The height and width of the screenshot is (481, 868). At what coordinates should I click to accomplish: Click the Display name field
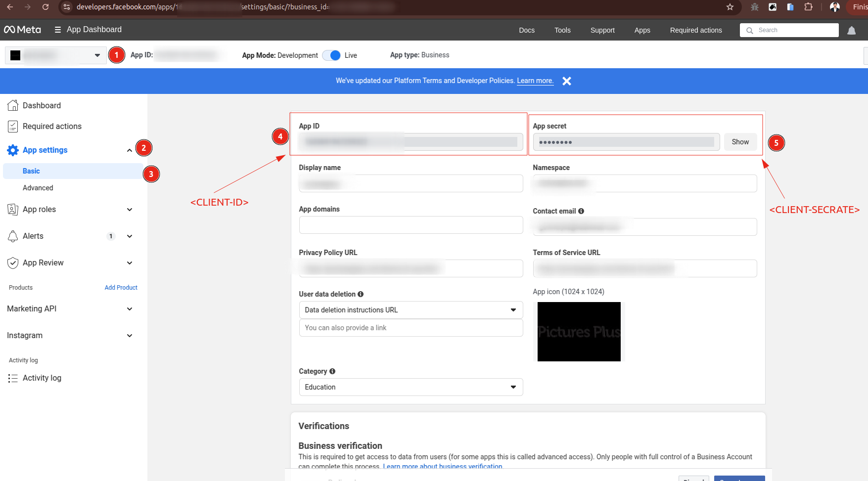click(x=411, y=183)
